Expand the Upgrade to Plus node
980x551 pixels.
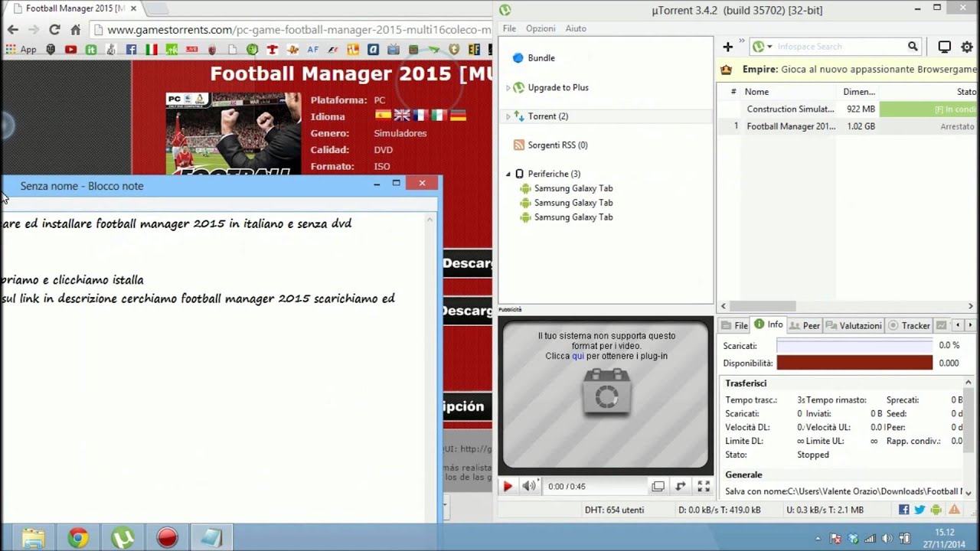tap(508, 88)
